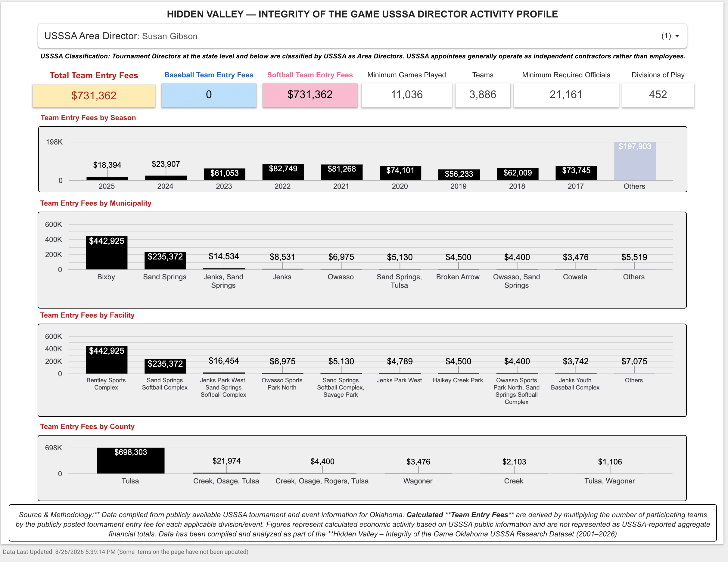Click the "Sand Springs, Tulsa" municipality label
728x562 pixels.
[399, 281]
